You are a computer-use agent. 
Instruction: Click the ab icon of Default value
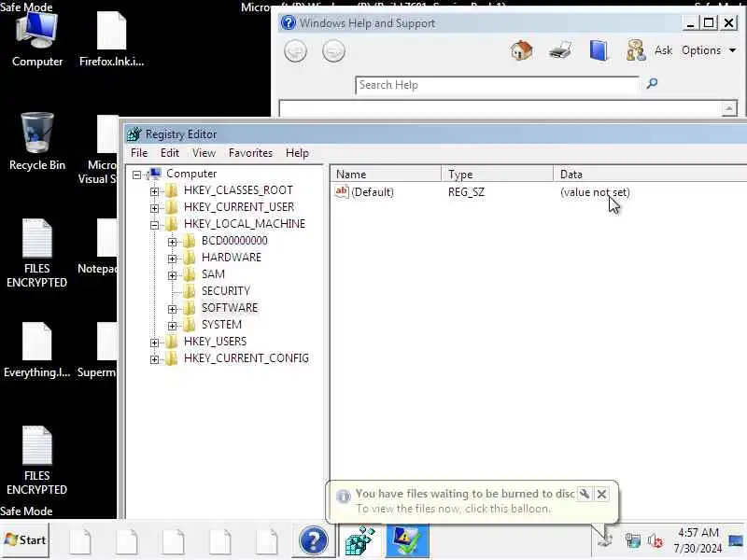[x=341, y=191]
